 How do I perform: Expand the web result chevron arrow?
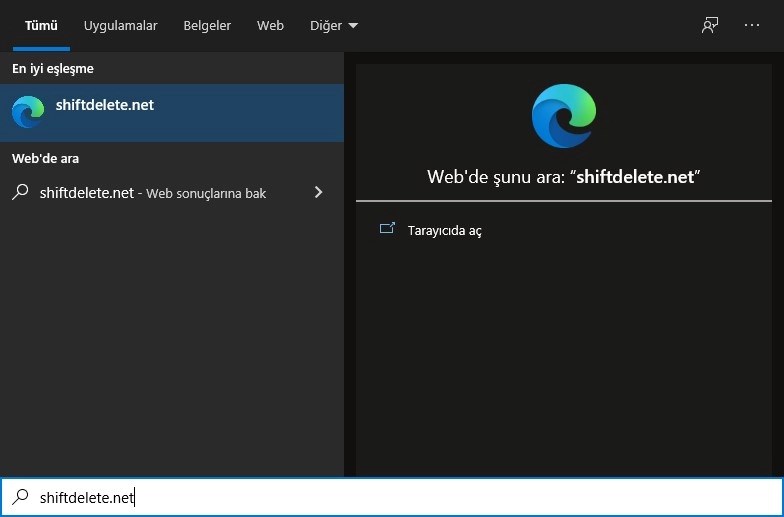[318, 192]
